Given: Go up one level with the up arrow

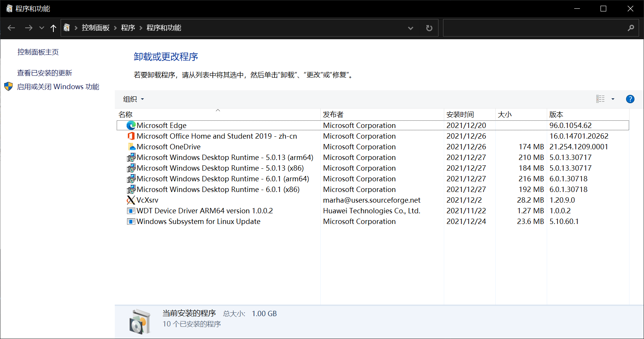Looking at the screenshot, I should click(53, 28).
